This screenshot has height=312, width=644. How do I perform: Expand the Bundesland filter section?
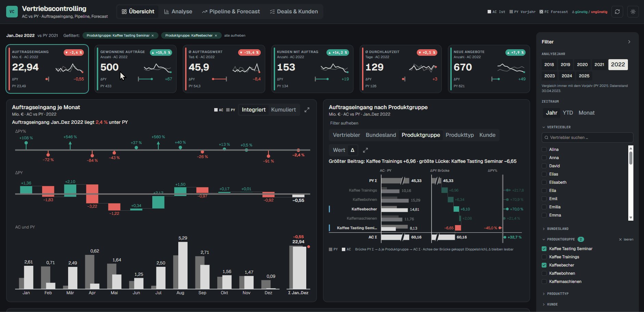(555, 229)
